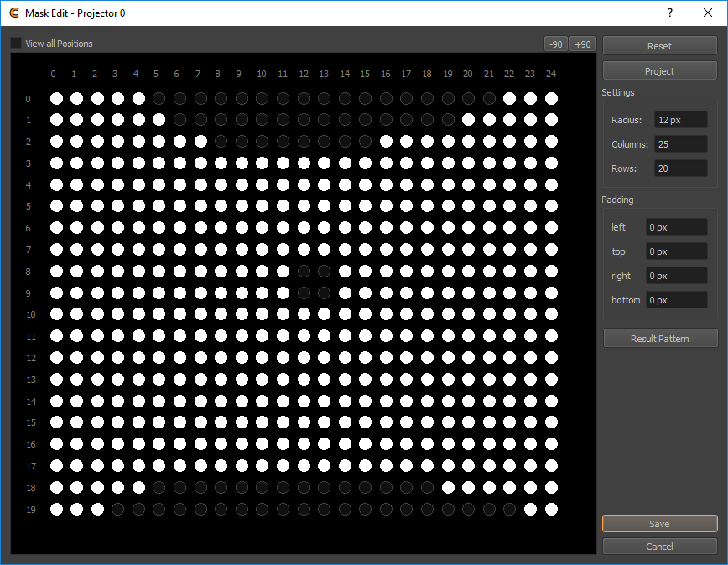The image size is (728, 565).
Task: Click the row label 8
Action: click(x=29, y=272)
